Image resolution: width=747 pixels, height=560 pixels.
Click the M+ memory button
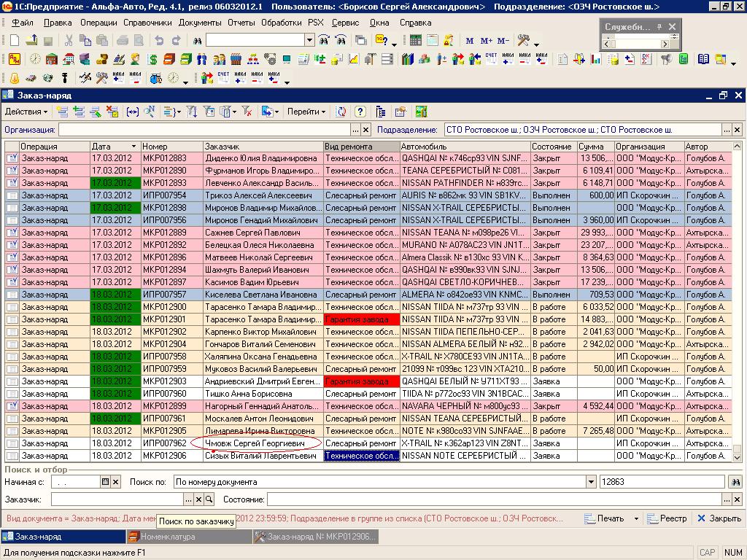(487, 41)
